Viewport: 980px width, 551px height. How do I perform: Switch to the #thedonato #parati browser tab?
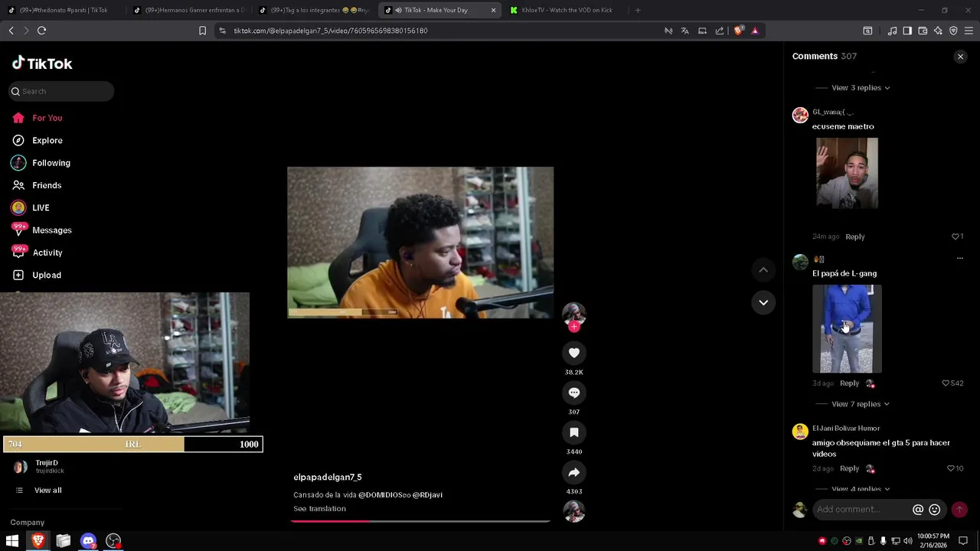[x=63, y=11]
